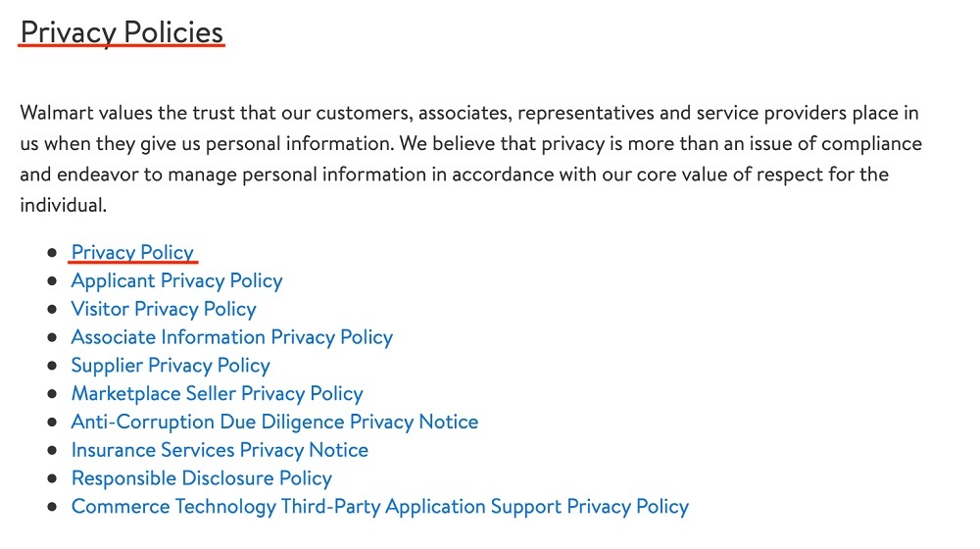Open the Supplier Privacy Policy link

pos(171,365)
